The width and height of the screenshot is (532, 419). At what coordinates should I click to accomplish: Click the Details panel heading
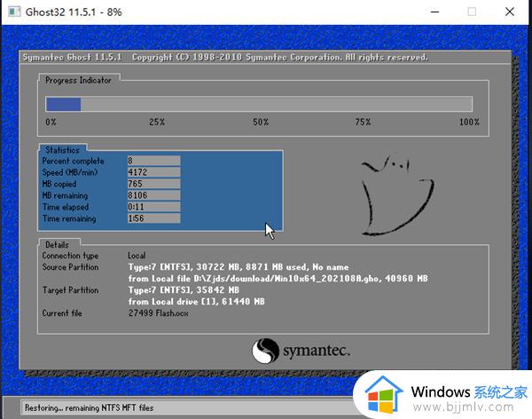point(57,245)
